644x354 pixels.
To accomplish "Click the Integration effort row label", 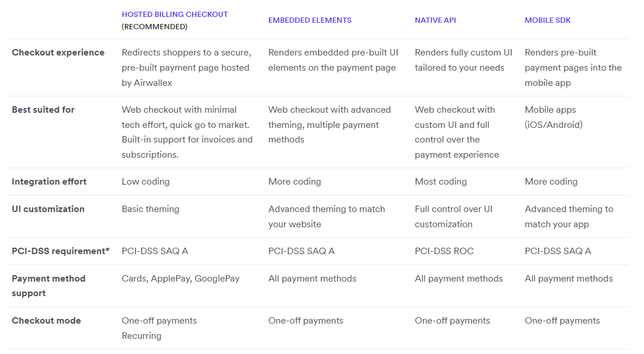I will coord(49,182).
